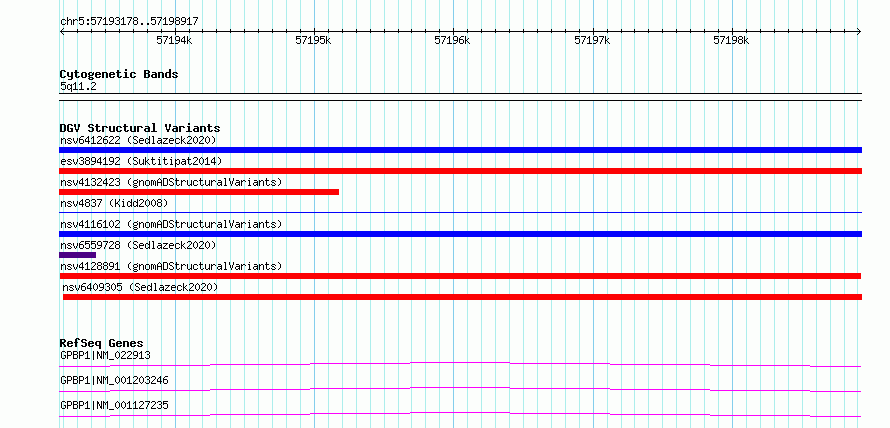
Task: Click the DGV Structural Variants track title
Action: point(140,128)
